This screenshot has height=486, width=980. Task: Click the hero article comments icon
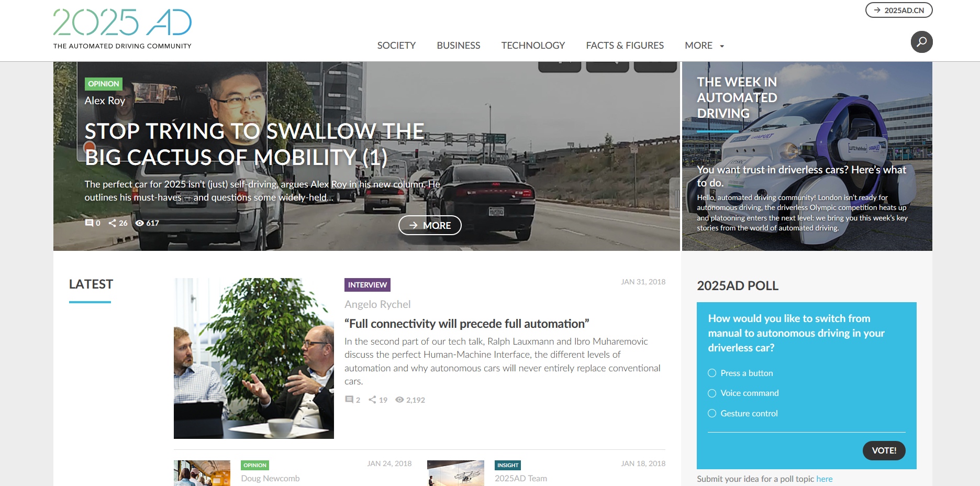tap(89, 223)
